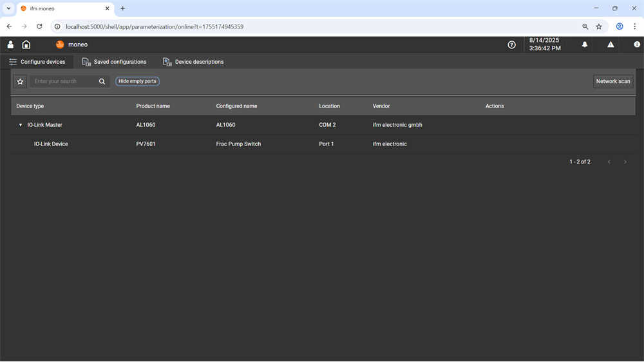Go to previous results page arrow
644x362 pixels.
click(x=609, y=162)
